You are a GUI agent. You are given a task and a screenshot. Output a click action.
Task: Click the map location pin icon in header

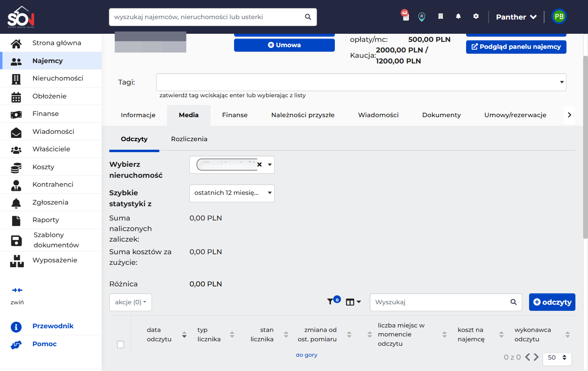pyautogui.click(x=422, y=17)
